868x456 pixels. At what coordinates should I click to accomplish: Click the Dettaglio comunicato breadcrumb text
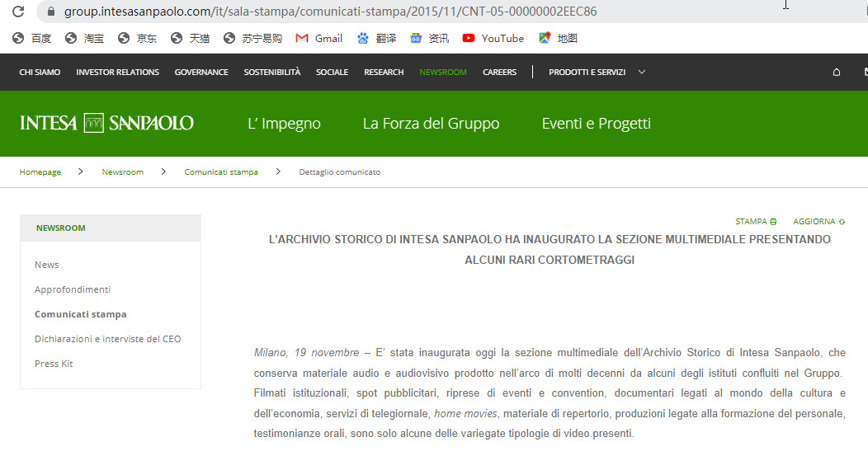pos(340,172)
